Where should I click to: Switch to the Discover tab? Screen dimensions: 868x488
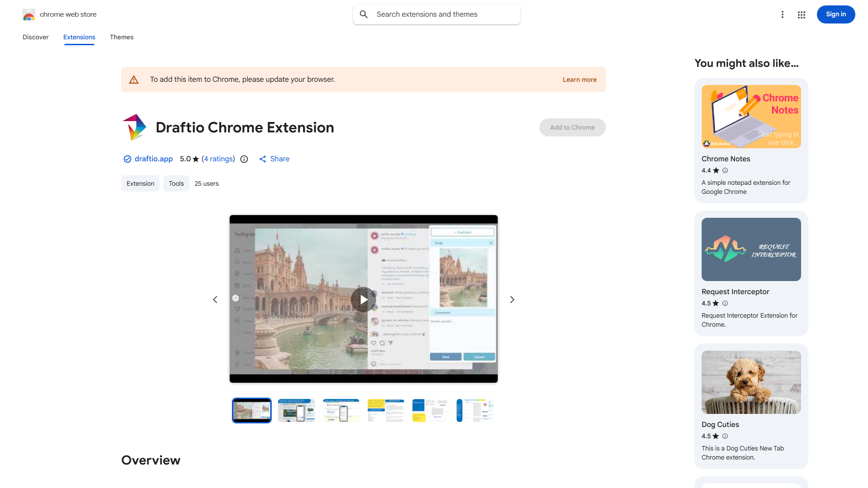(36, 37)
